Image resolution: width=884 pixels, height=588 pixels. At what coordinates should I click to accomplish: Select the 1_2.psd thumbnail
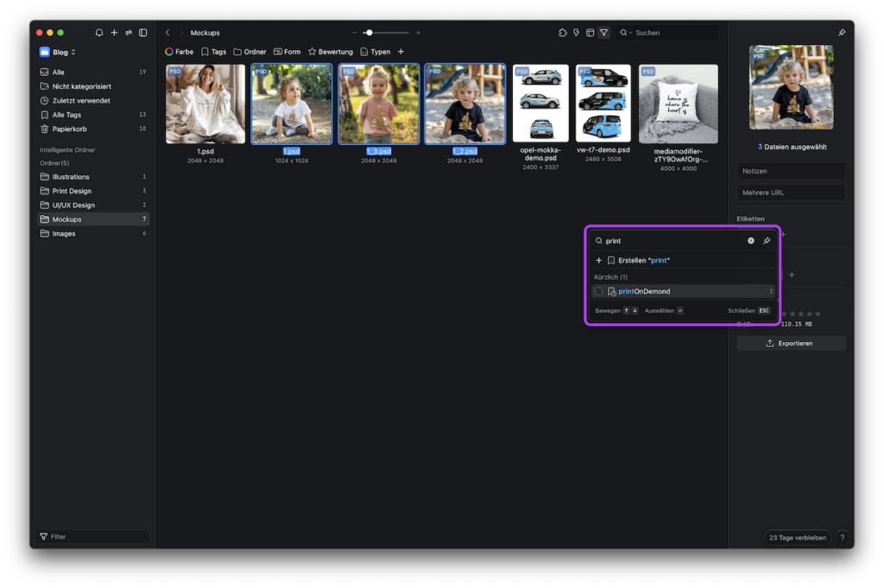point(464,104)
